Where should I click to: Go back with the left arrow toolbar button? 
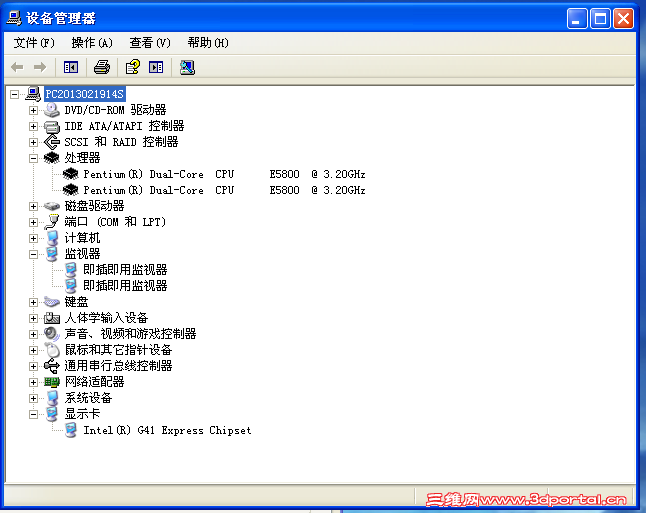tap(17, 67)
